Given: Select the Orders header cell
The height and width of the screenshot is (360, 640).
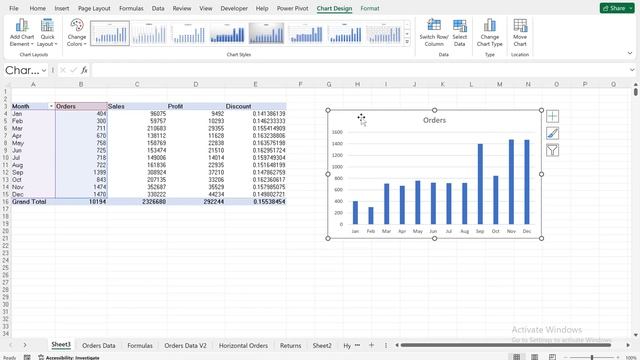Looking at the screenshot, I should click(81, 106).
